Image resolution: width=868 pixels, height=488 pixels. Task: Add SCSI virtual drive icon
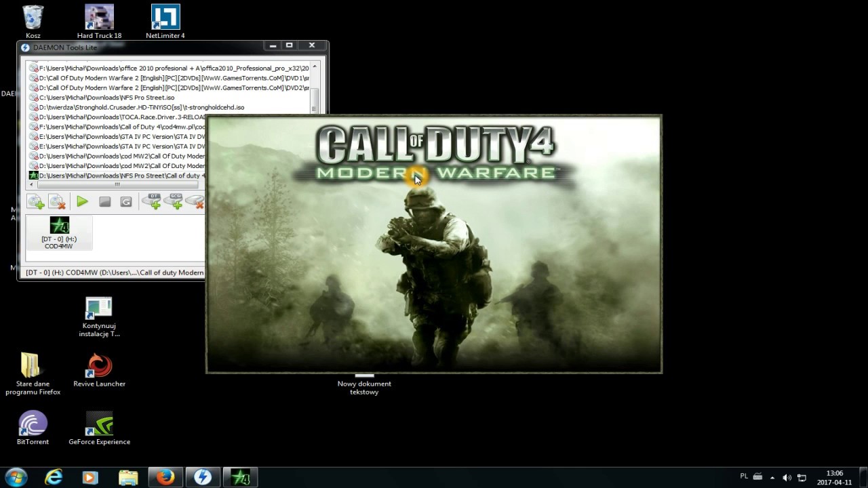174,201
